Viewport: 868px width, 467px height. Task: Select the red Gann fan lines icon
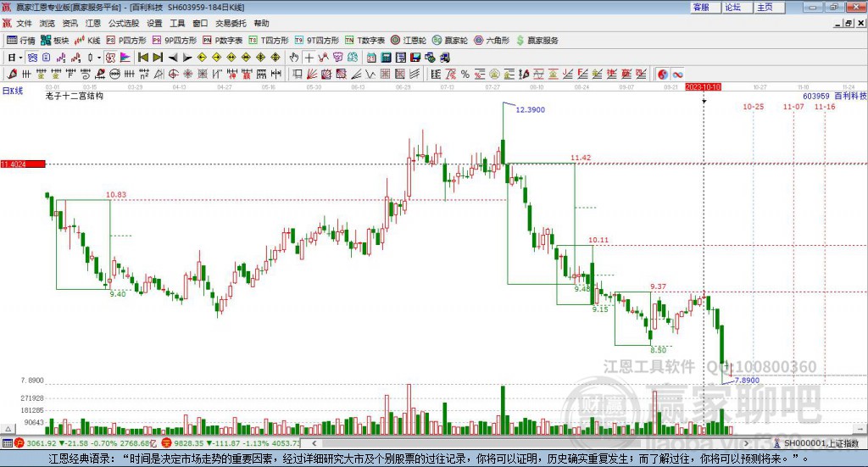point(312,74)
